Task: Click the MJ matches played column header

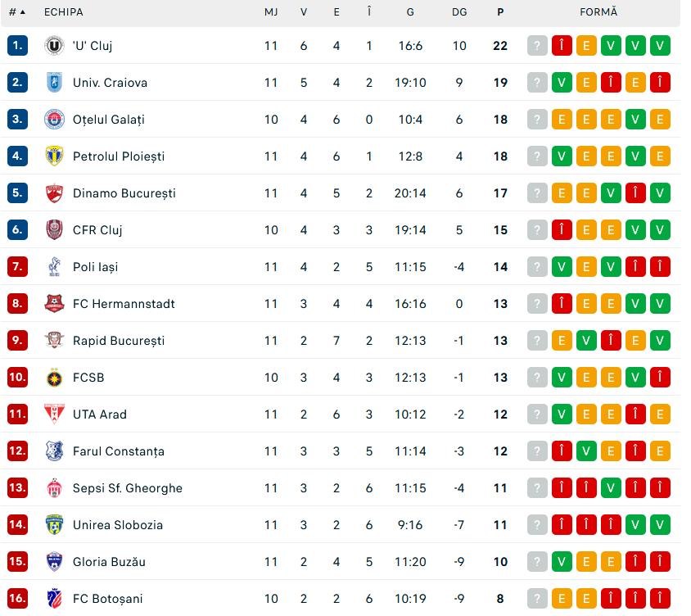Action: [271, 12]
